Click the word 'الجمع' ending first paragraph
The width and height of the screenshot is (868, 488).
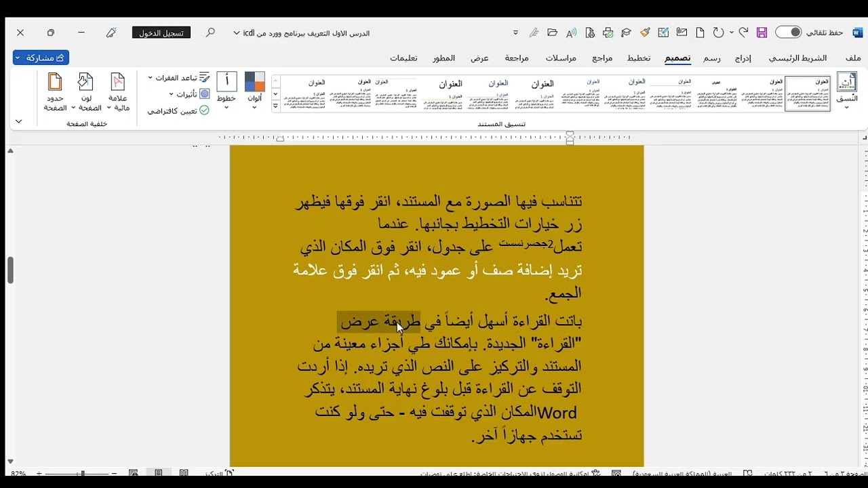pyautogui.click(x=565, y=293)
